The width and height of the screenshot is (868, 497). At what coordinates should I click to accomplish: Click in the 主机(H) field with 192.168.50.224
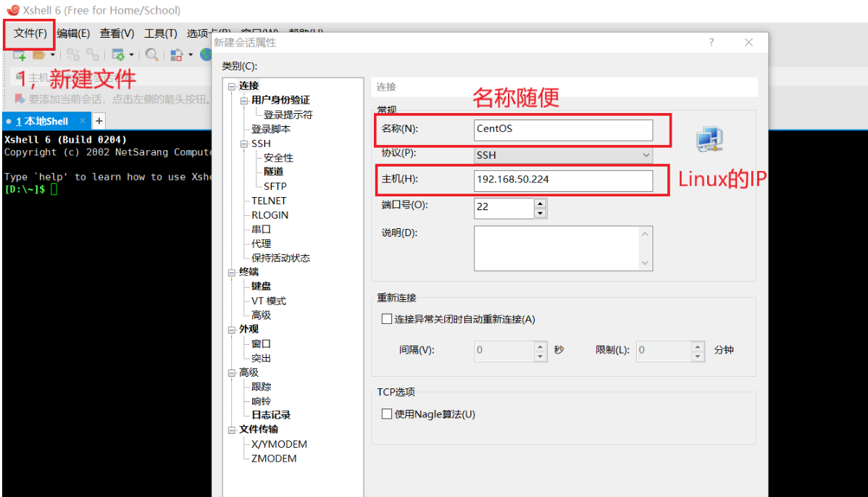coord(563,180)
